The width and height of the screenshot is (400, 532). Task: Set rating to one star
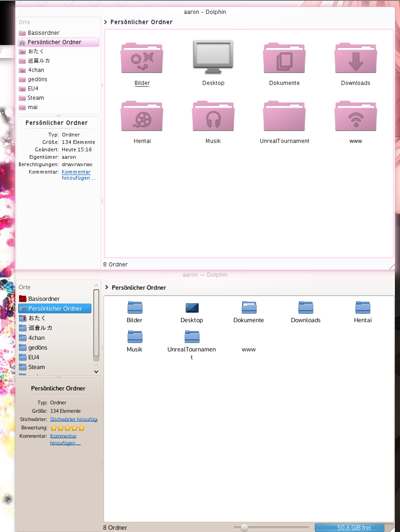click(x=54, y=428)
